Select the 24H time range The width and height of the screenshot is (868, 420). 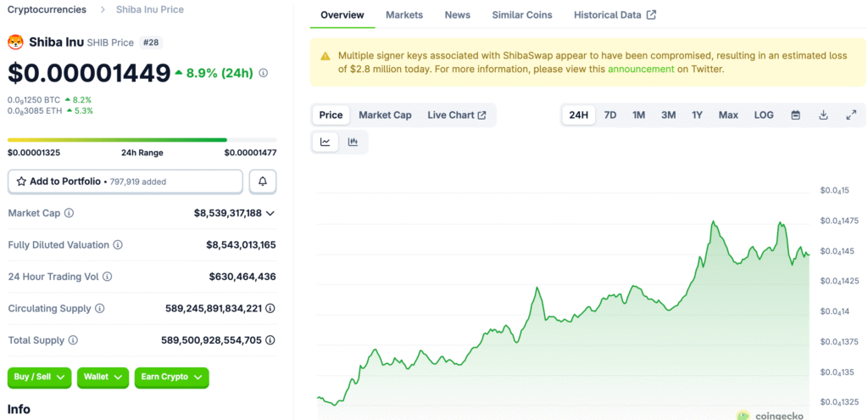click(578, 115)
